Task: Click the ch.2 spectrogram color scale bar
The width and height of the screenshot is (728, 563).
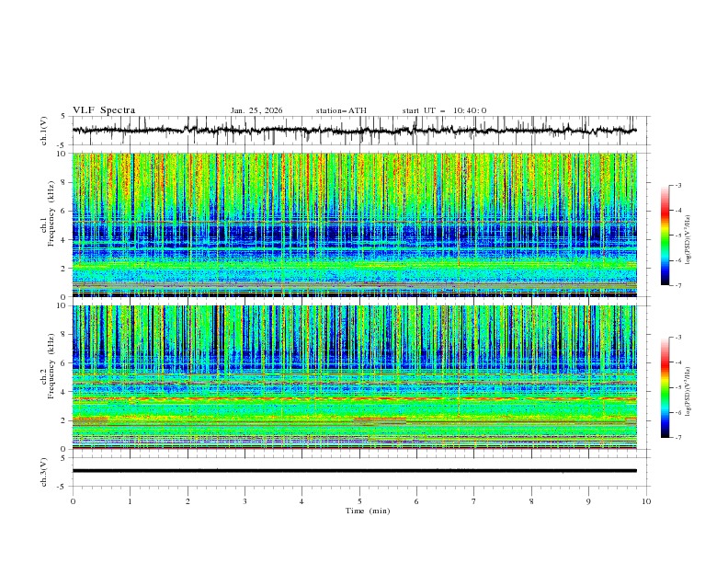Action: point(665,387)
